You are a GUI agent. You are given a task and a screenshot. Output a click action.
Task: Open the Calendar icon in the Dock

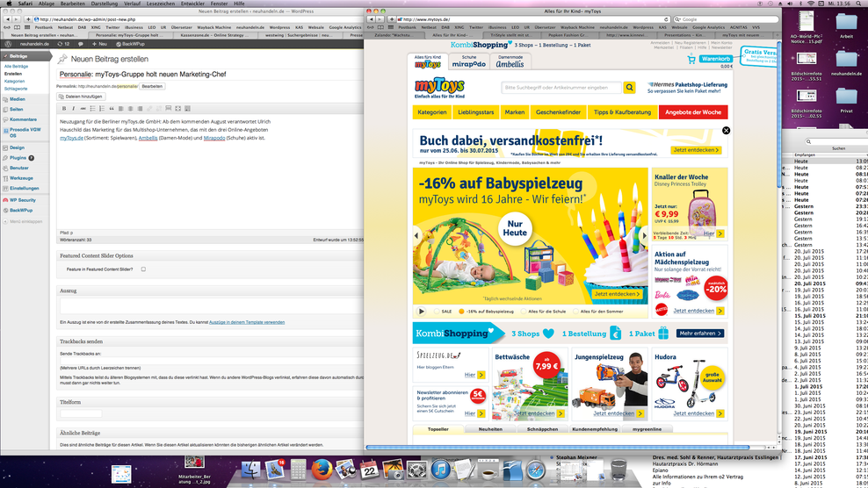click(x=369, y=470)
